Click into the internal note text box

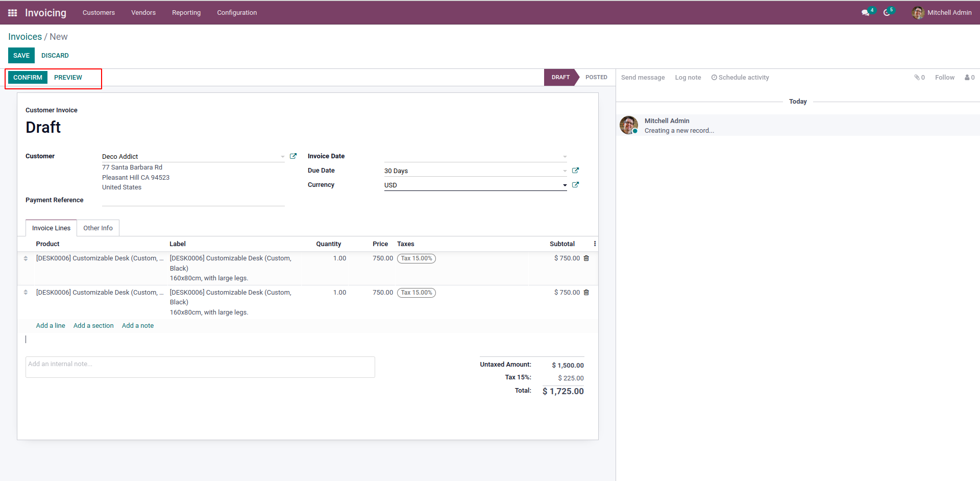[x=200, y=367]
